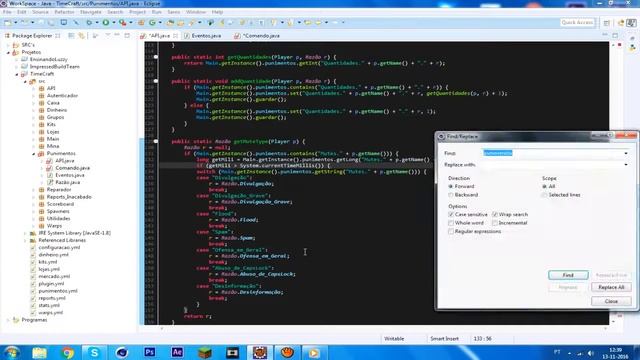
Task: Minimize the Package Explorer view
Action: click(x=117, y=36)
